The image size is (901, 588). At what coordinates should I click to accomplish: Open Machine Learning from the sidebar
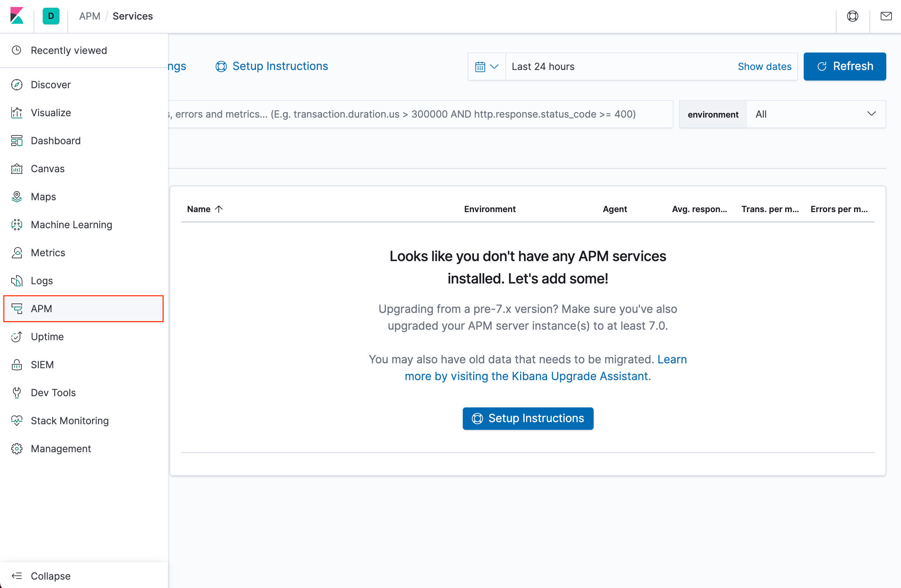pyautogui.click(x=71, y=224)
